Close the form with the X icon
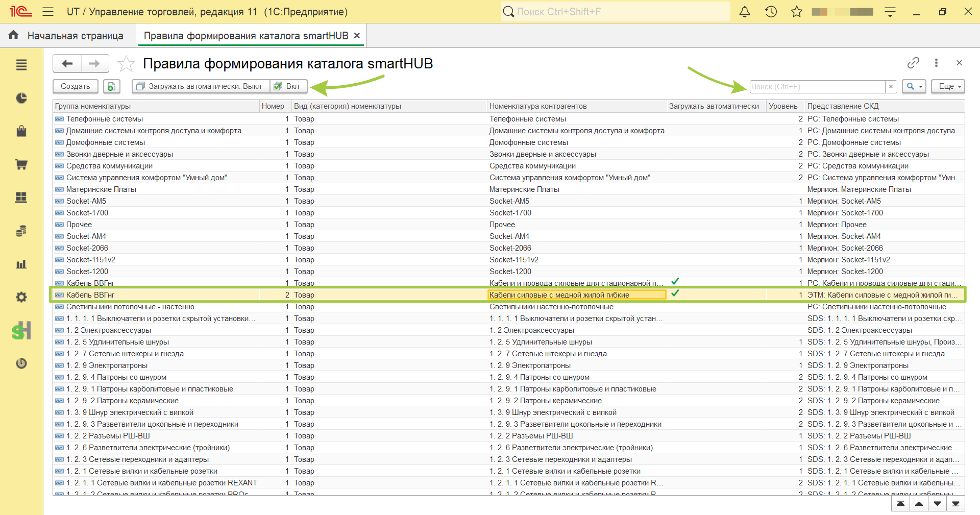Image resolution: width=980 pixels, height=515 pixels. (959, 63)
